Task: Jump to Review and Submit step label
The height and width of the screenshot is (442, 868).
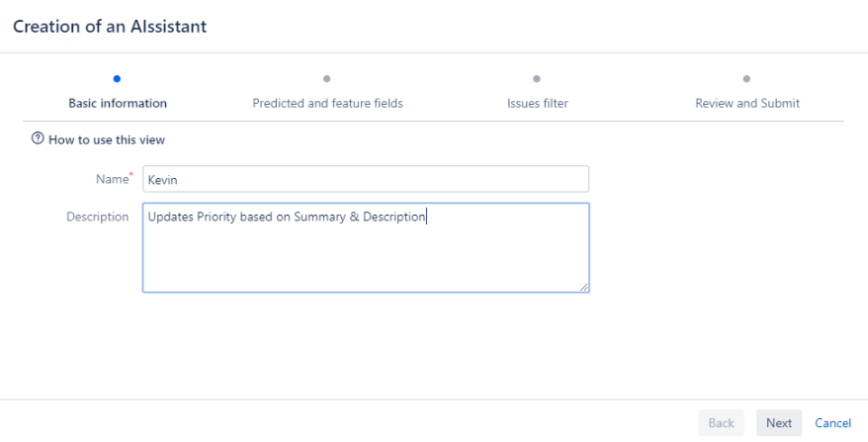Action: (x=746, y=103)
